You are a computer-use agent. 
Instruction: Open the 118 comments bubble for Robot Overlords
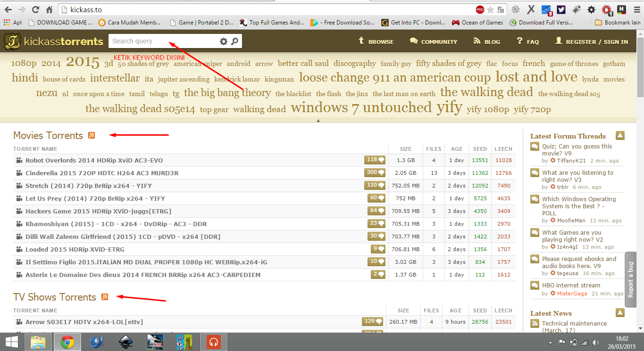(x=375, y=160)
